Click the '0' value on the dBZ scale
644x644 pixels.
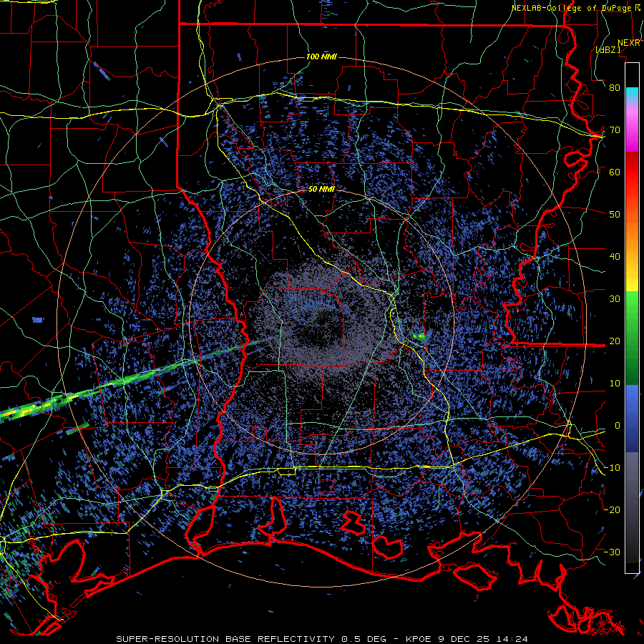[x=618, y=426]
